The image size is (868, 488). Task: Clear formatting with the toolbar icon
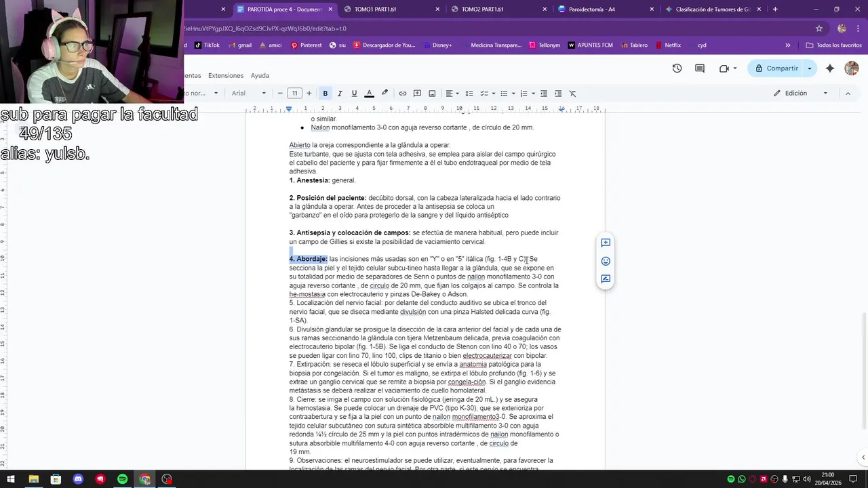click(572, 94)
